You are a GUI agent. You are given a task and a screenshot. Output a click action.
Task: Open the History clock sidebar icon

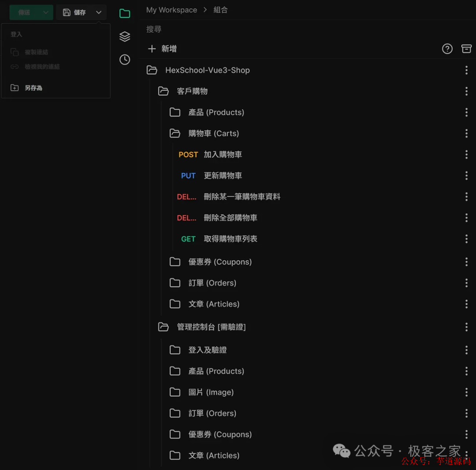124,59
